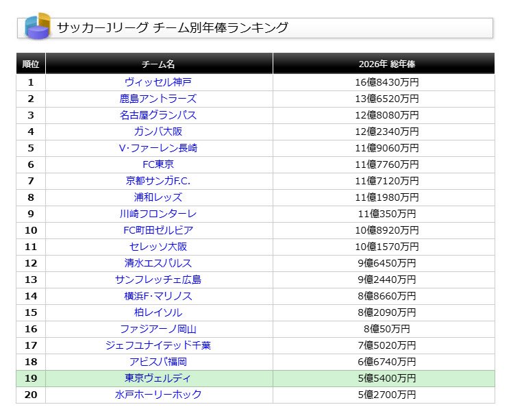Click the page title サッカーJリーグ チーム別年俸ランキング

click(173, 27)
